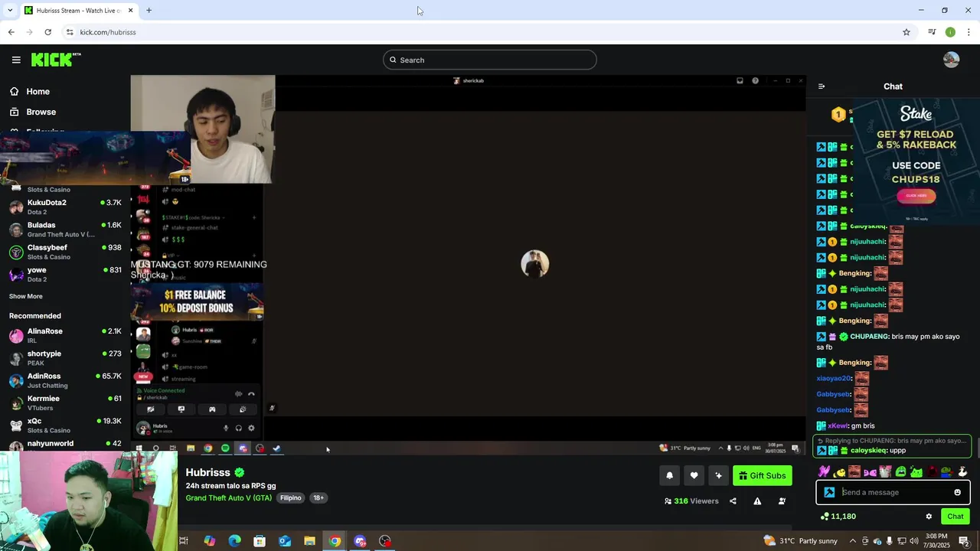The image size is (980, 551).
Task: Click the Stake promo banner in chat
Action: 916,162
